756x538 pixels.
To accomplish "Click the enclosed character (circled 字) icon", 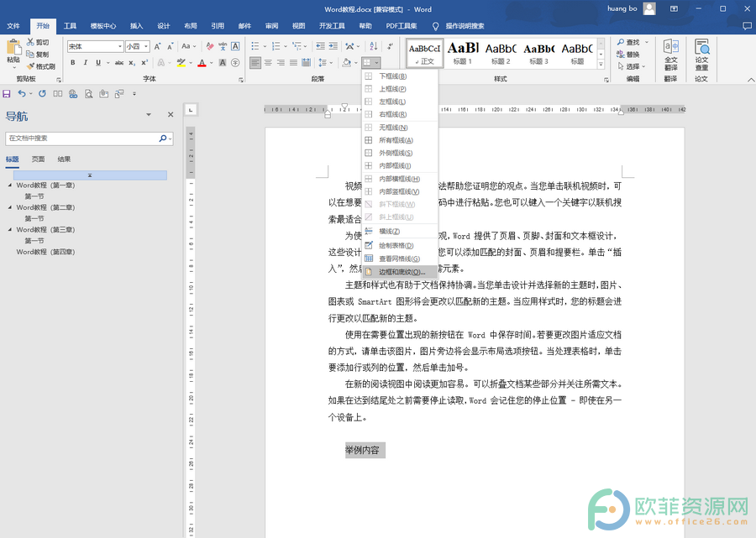I will click(235, 63).
